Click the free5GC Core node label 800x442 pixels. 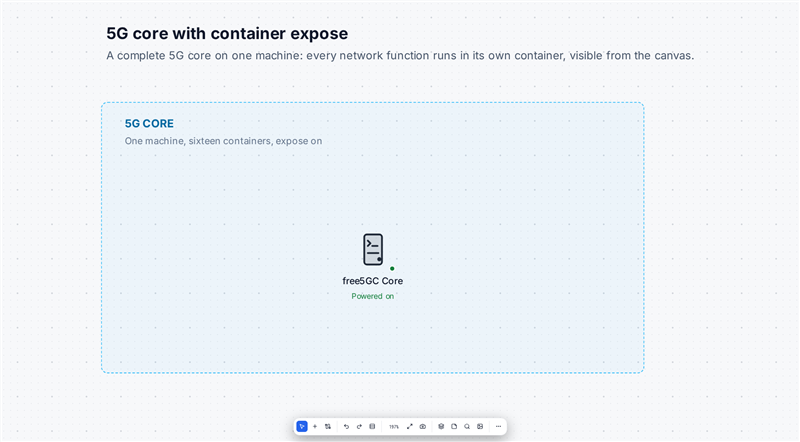(372, 281)
